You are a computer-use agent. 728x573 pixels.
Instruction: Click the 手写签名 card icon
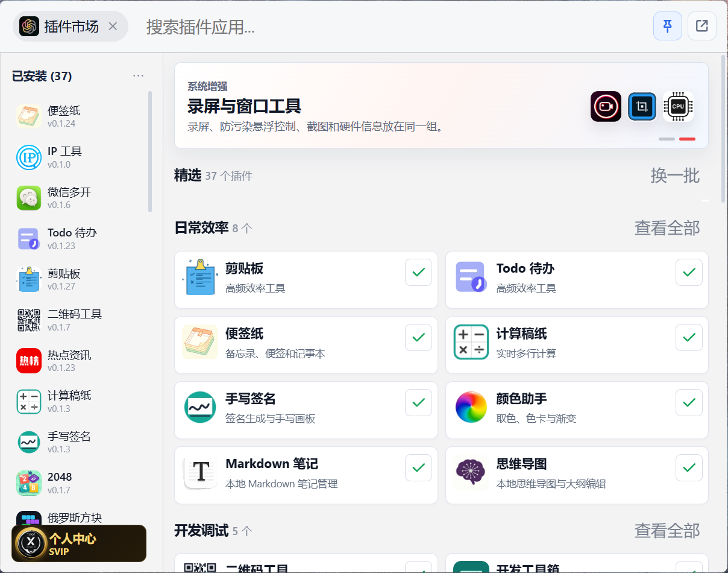(x=199, y=407)
